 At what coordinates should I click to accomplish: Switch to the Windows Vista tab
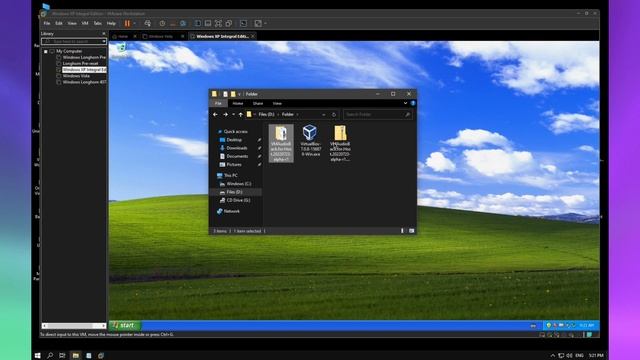pyautogui.click(x=160, y=36)
